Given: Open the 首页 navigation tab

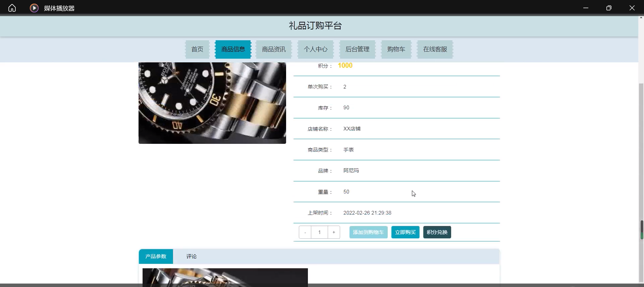Looking at the screenshot, I should (197, 49).
